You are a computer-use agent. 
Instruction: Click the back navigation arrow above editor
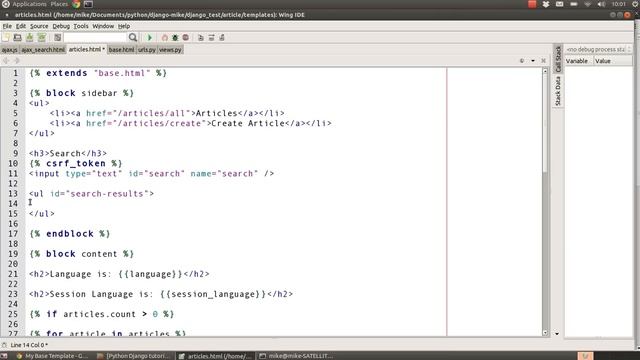(x=6, y=60)
